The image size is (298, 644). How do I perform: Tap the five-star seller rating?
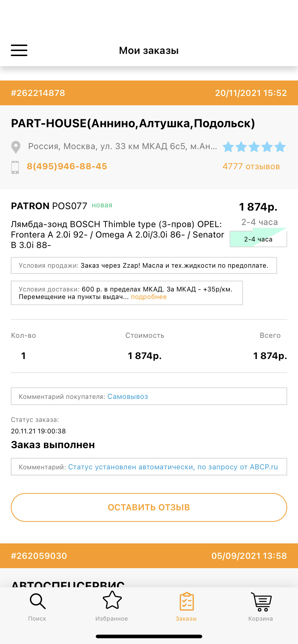coord(254,147)
